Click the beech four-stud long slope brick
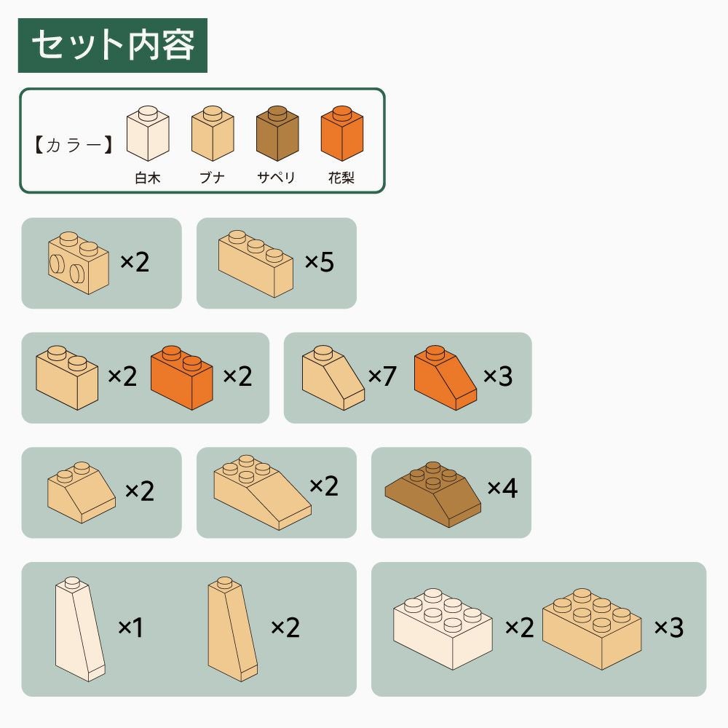Image resolution: width=728 pixels, height=728 pixels. tap(262, 492)
